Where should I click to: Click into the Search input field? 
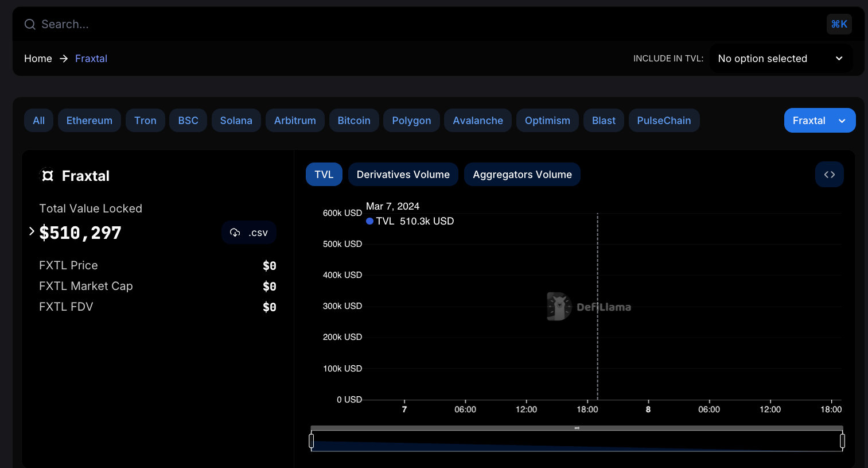click(x=402, y=24)
